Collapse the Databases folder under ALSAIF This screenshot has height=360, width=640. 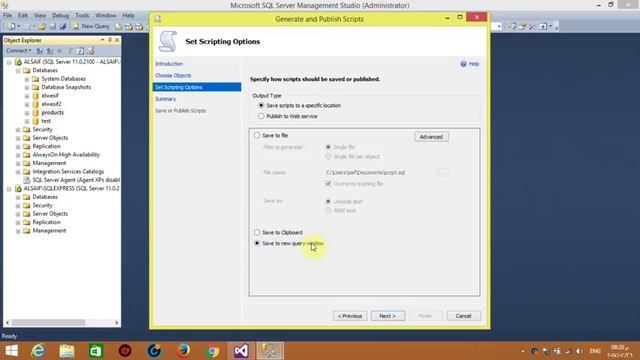coord(18,71)
